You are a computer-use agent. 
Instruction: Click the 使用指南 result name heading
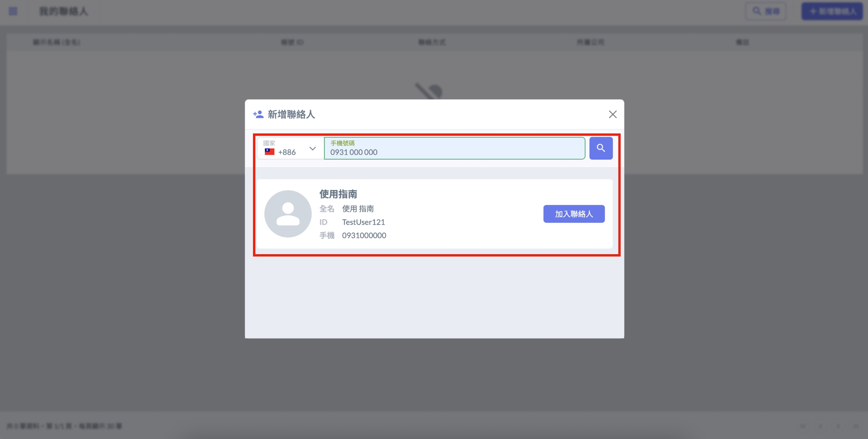tap(338, 194)
